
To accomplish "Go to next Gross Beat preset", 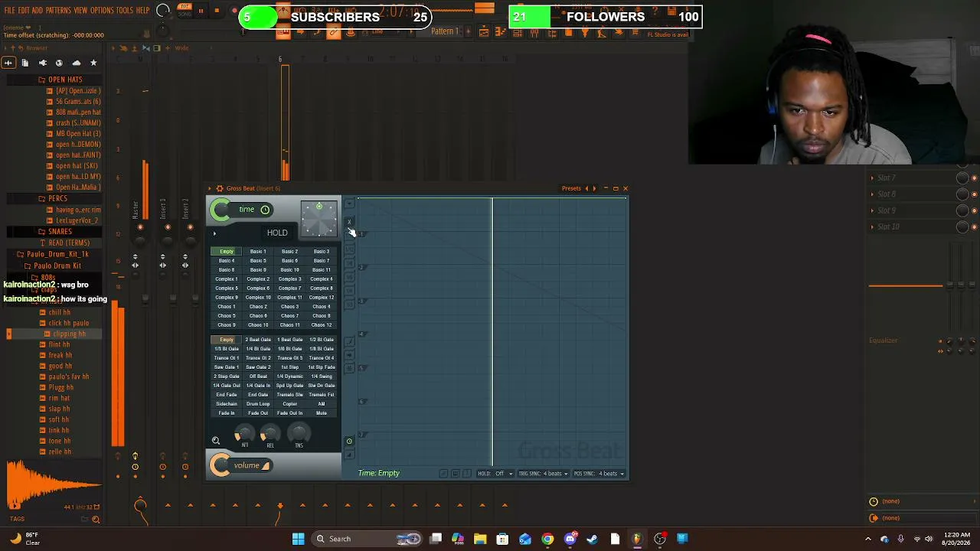I will click(594, 188).
